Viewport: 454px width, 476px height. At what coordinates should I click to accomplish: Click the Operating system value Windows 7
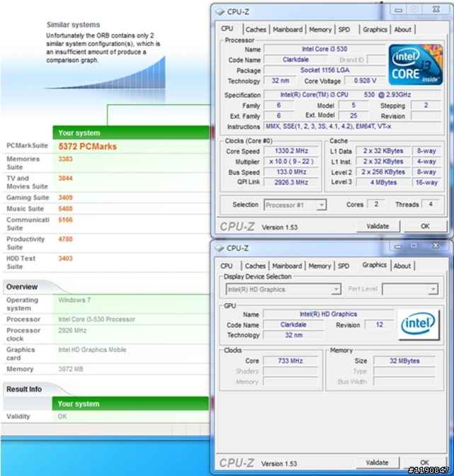click(74, 300)
